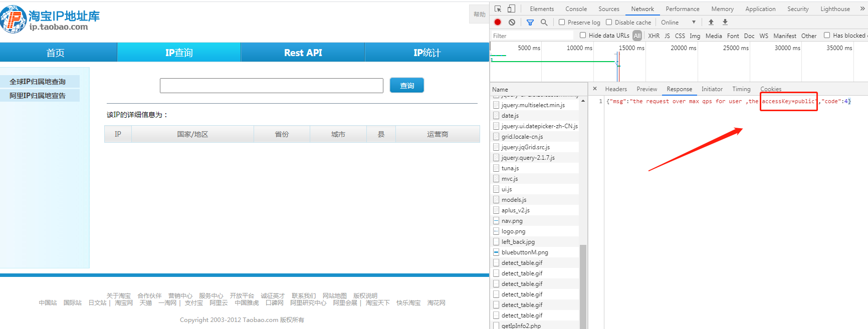This screenshot has height=329, width=868.
Task: Tick the Disable cache checkbox
Action: click(609, 22)
